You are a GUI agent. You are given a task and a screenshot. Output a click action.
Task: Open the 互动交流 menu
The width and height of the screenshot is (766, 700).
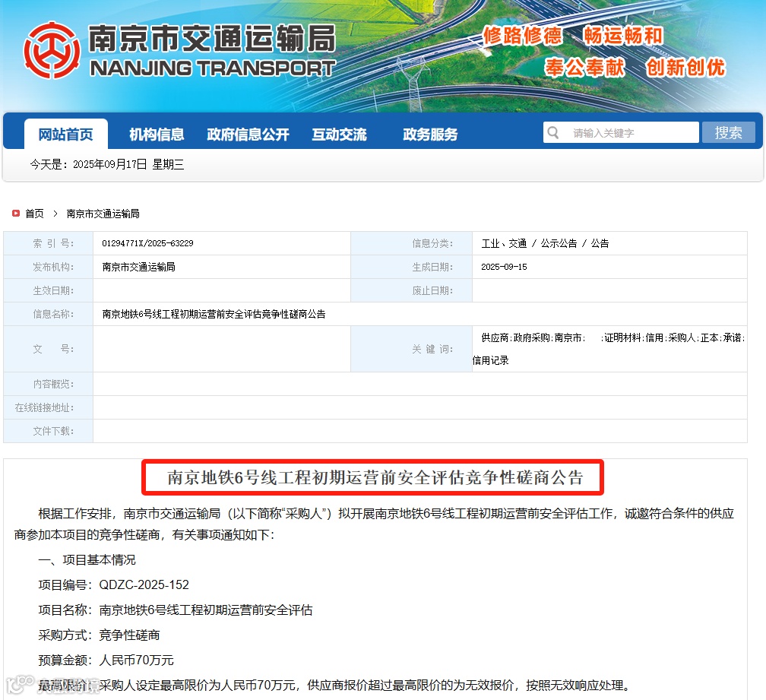(340, 134)
